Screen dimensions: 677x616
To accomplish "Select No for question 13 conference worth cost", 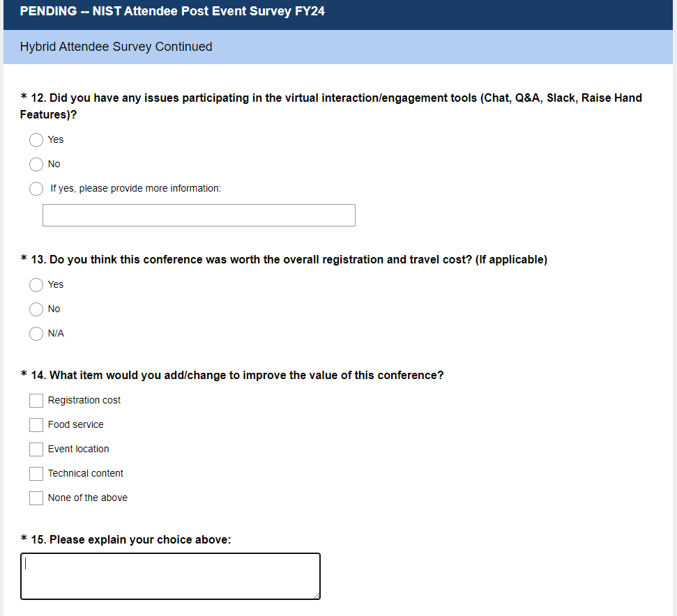I will [x=36, y=309].
